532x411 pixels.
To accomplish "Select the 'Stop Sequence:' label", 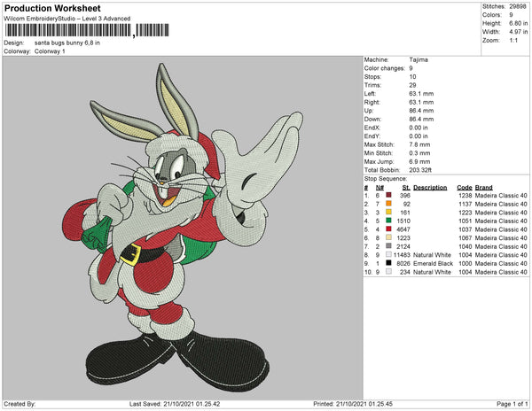I will tap(386, 179).
